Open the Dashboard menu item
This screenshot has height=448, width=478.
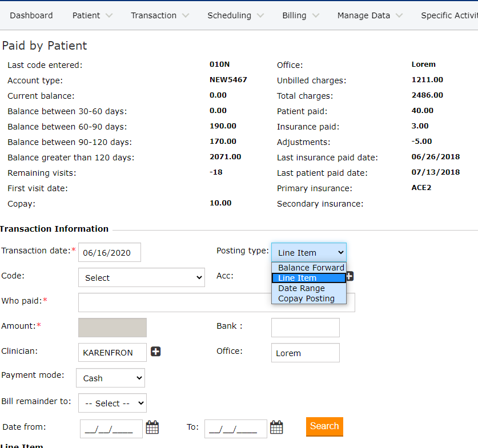pyautogui.click(x=31, y=15)
